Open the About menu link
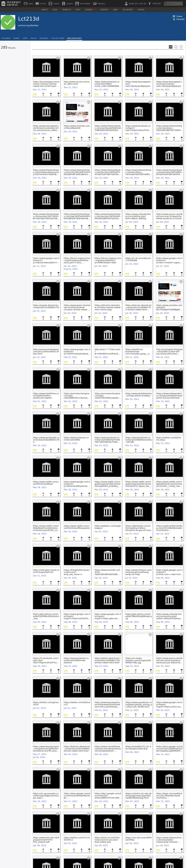The width and height of the screenshot is (186, 868). click(45, 10)
